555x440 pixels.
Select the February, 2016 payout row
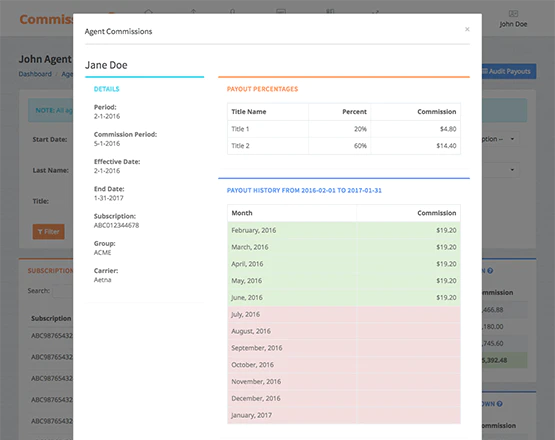344,230
